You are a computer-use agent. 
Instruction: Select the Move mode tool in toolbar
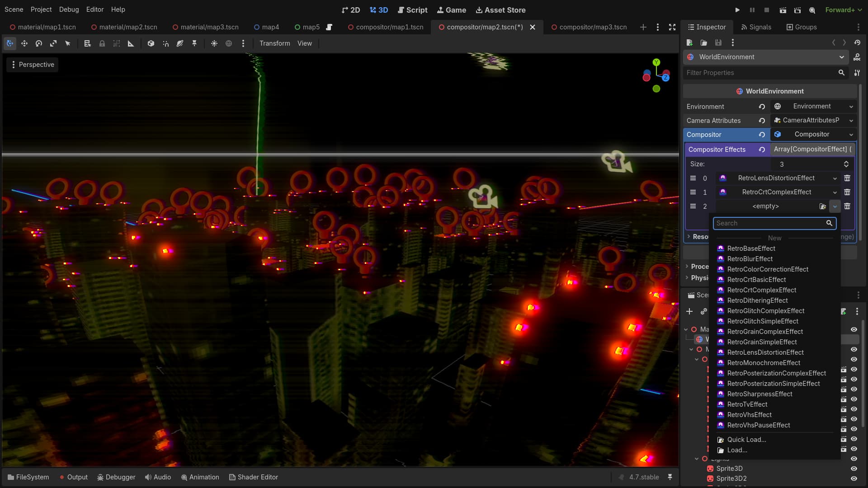24,43
